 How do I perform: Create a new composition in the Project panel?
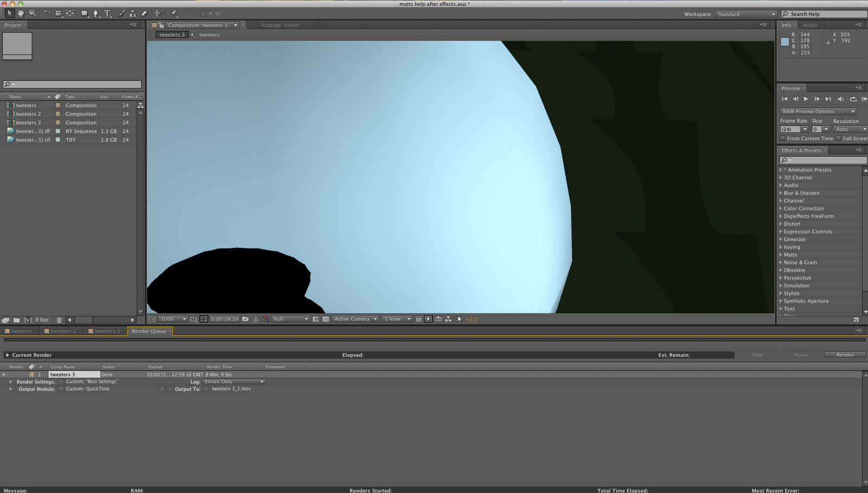(28, 320)
